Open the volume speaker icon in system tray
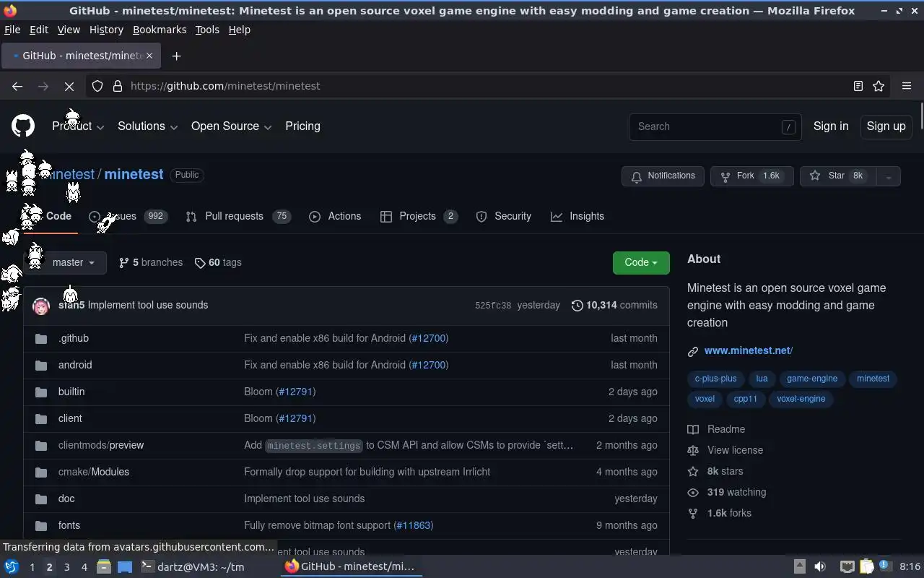924x578 pixels. (819, 566)
